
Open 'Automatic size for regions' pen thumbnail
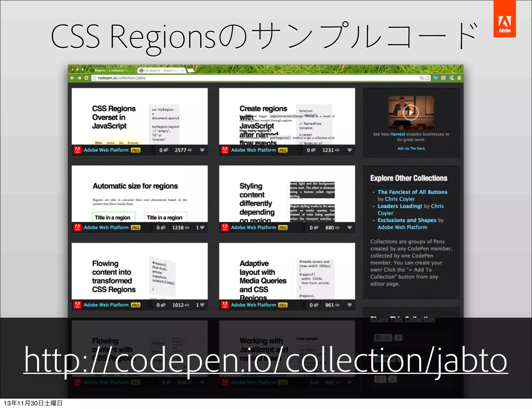pyautogui.click(x=139, y=194)
